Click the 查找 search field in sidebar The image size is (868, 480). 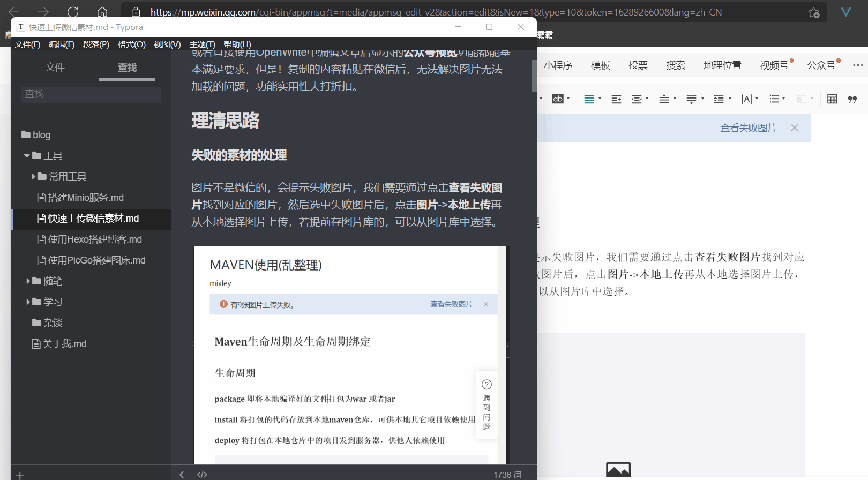[91, 94]
